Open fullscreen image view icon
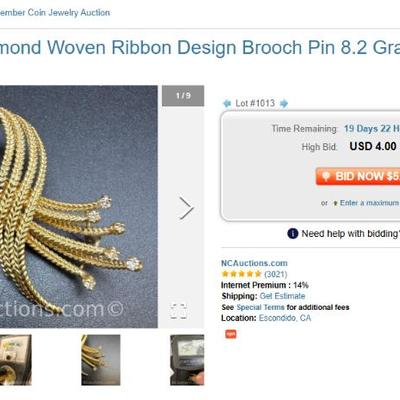This screenshot has height=400, width=400. click(178, 311)
